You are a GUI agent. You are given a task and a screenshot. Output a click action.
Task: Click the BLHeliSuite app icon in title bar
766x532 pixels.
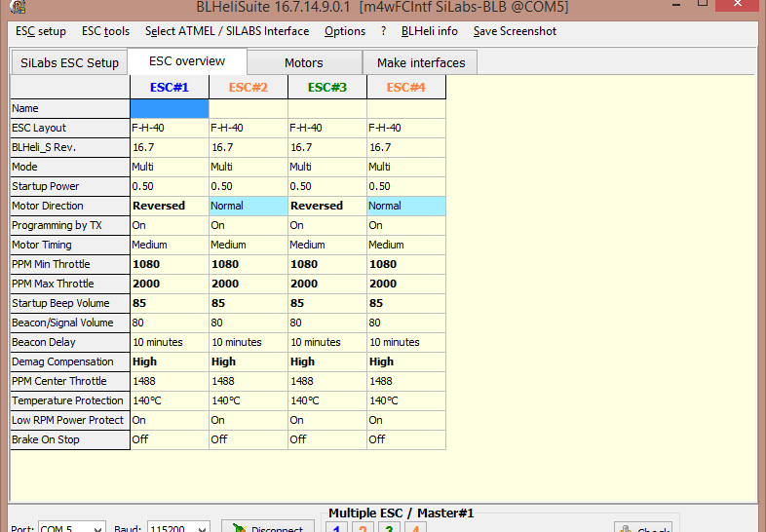point(18,7)
